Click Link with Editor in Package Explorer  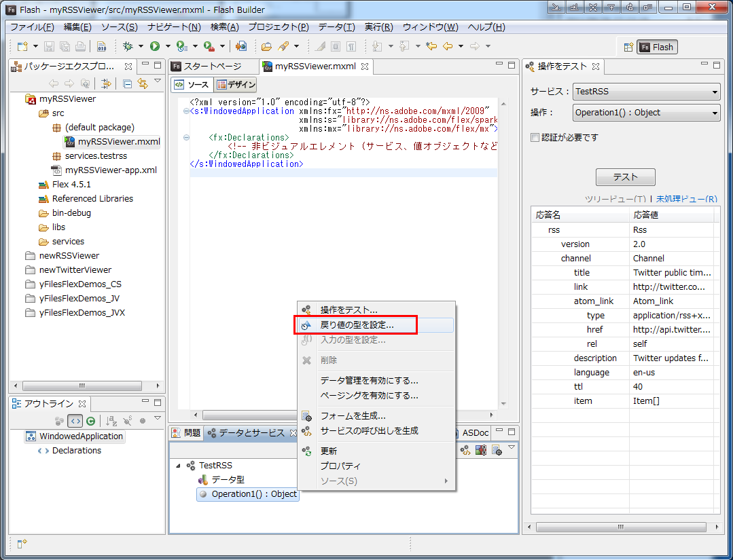pos(143,83)
